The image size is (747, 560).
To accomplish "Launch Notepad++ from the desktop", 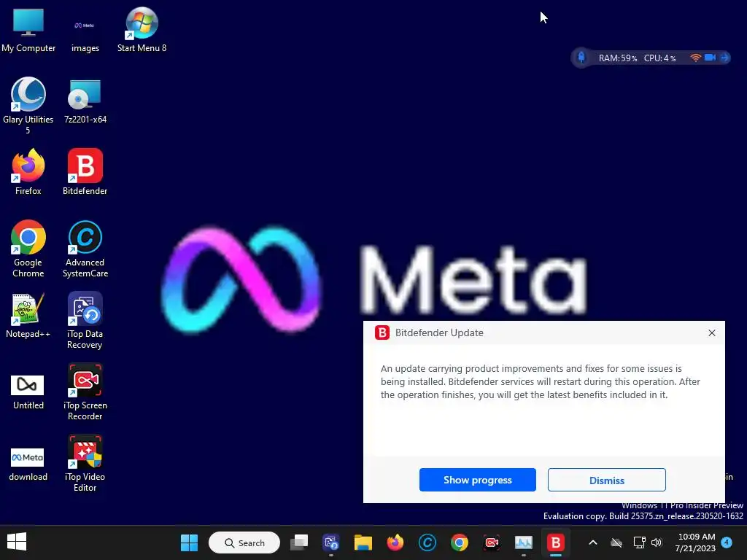I will [x=28, y=315].
